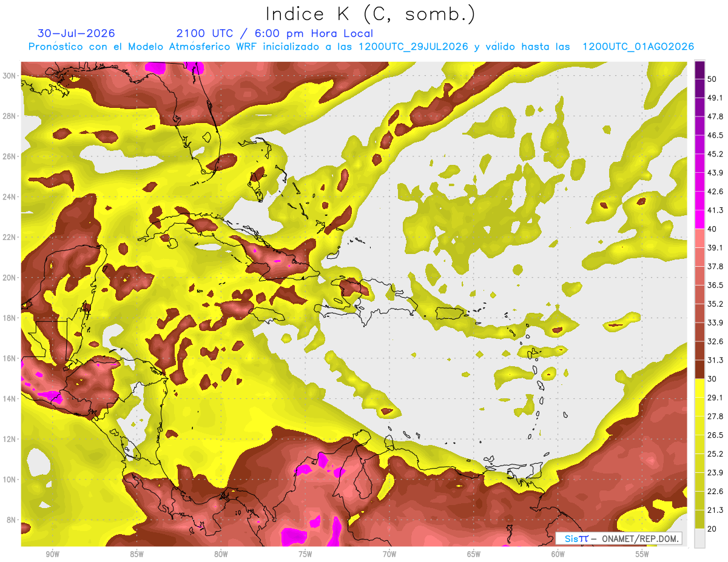
Task: Click the SisTT logo text
Action: tap(576, 538)
